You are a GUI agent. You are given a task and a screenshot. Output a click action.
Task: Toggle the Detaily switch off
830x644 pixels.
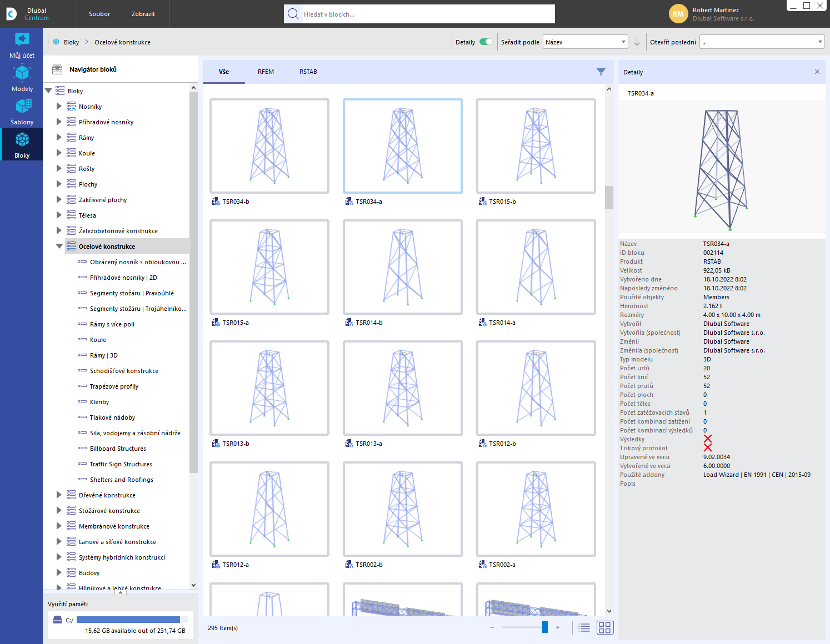(486, 42)
